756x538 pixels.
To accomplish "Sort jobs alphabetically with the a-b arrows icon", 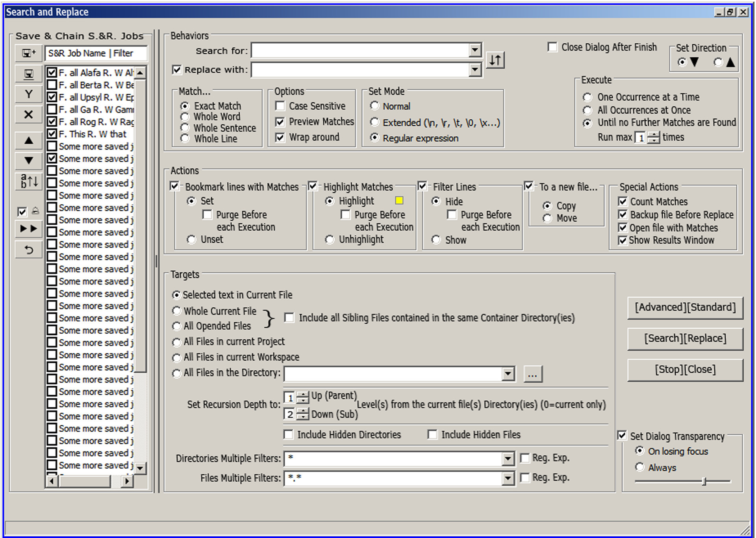I will click(x=29, y=181).
